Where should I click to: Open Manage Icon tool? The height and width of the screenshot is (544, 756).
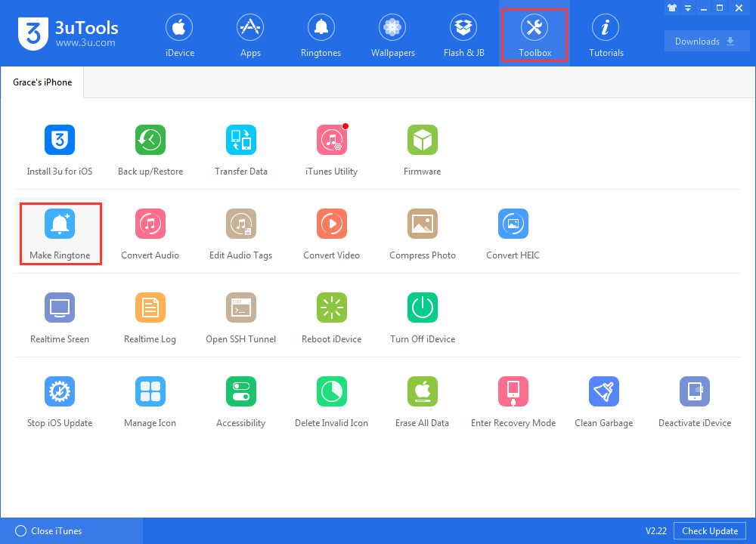pyautogui.click(x=150, y=402)
